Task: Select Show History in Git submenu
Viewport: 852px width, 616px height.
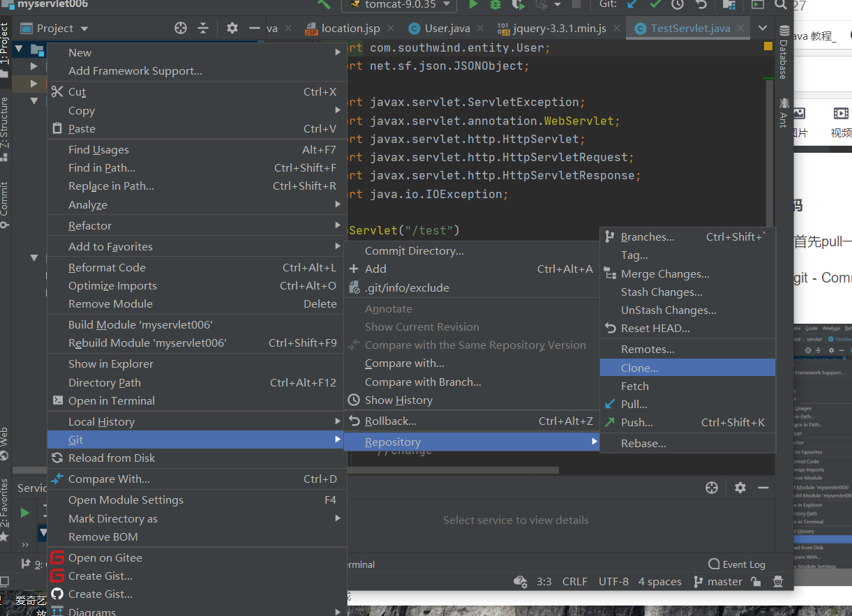Action: point(472,400)
